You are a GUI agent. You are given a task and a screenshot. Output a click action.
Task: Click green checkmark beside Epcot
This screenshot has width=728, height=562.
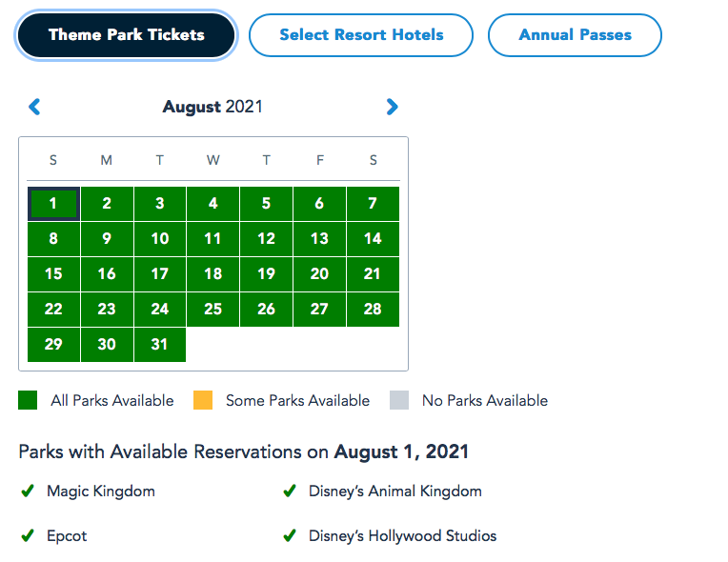[28, 536]
